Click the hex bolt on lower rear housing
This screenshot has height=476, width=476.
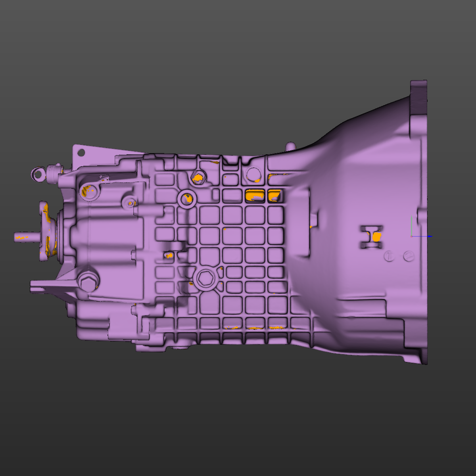point(88,282)
